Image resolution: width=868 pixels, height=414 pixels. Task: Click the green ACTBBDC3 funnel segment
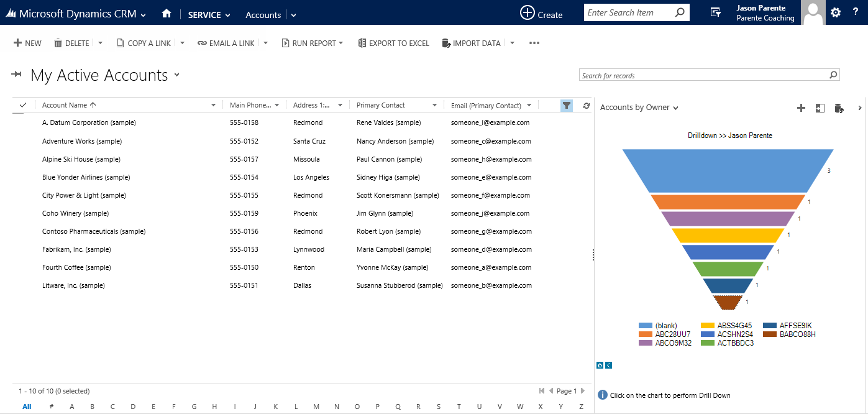click(728, 269)
